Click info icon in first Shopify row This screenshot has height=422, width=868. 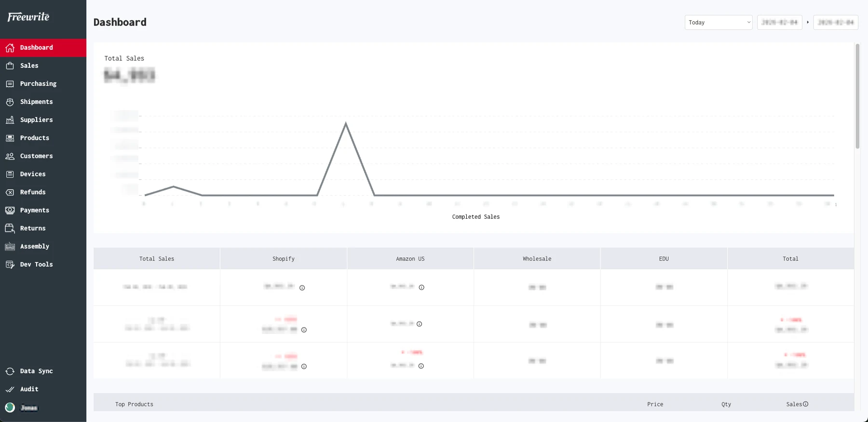[302, 288]
